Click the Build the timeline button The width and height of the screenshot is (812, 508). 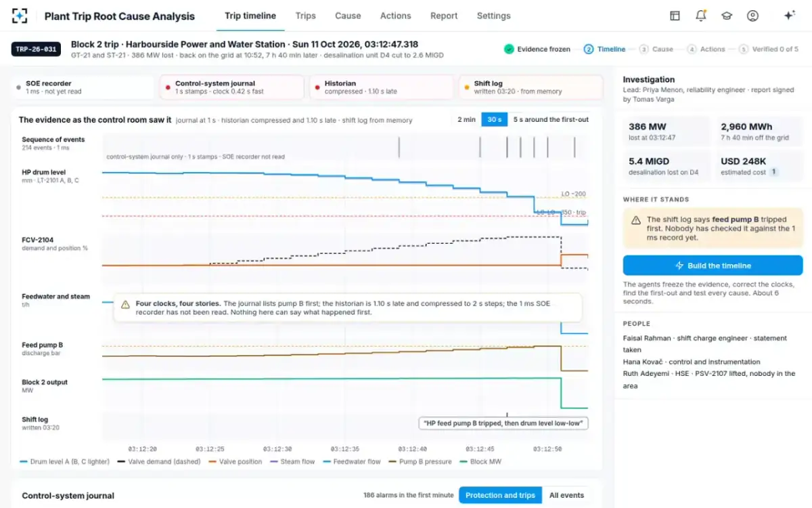713,266
